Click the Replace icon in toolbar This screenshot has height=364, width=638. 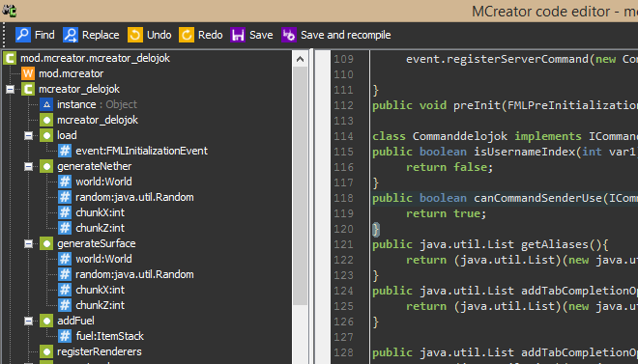coord(71,35)
